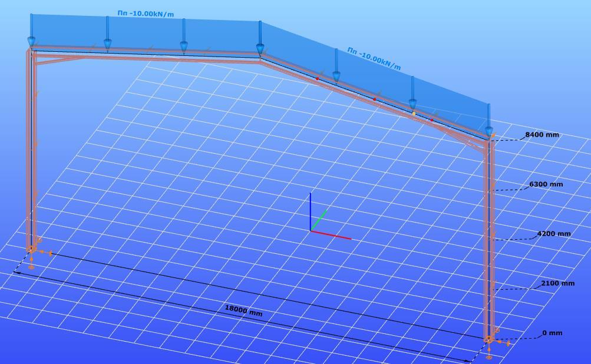Image resolution: width=591 pixels, height=364 pixels.
Task: Click the 0 mm base level label
Action: pyautogui.click(x=552, y=333)
